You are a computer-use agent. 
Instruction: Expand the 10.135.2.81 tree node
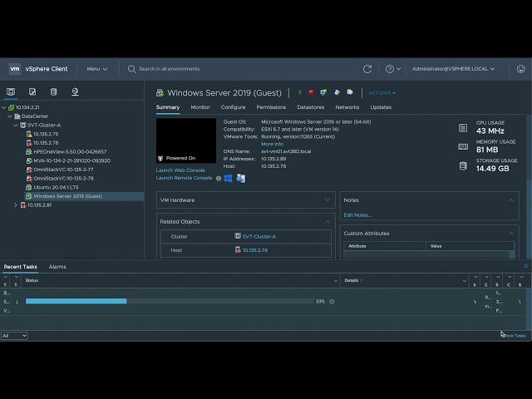[16, 205]
